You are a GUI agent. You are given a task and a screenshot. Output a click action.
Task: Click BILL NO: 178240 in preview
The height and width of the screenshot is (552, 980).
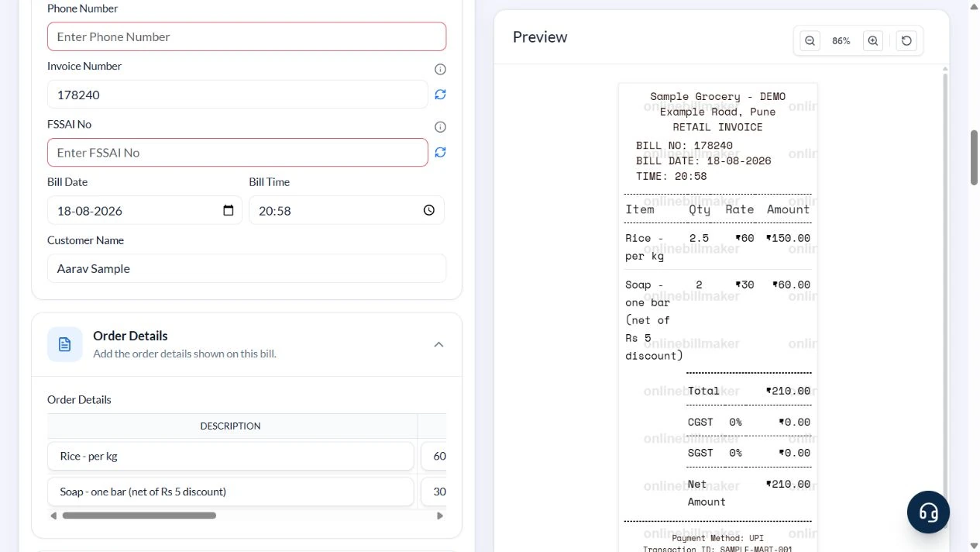684,146
